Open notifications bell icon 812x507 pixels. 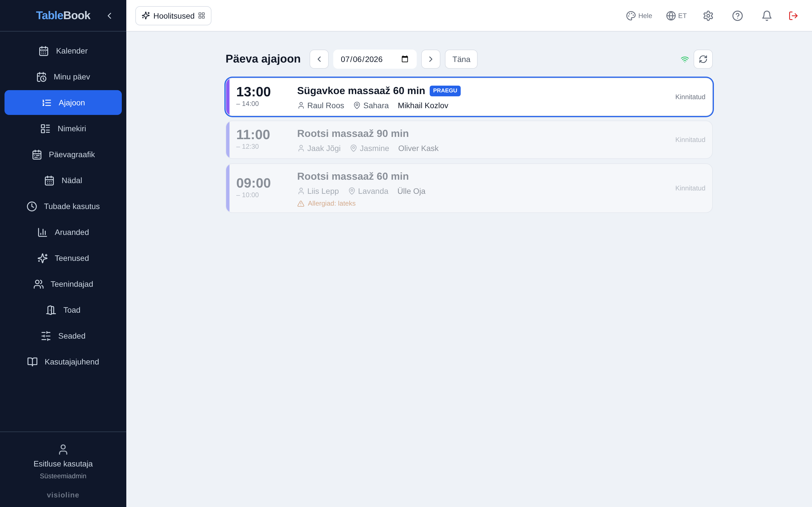click(767, 16)
